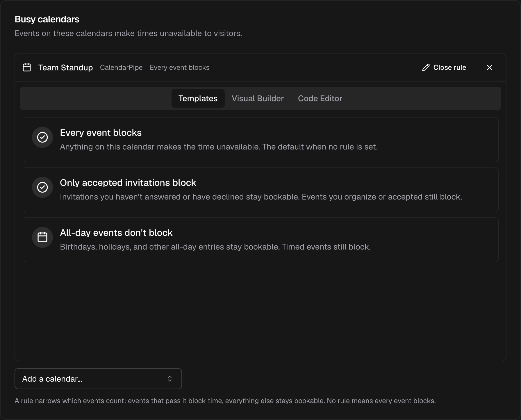Open the Add a calendar dropdown

(x=98, y=379)
